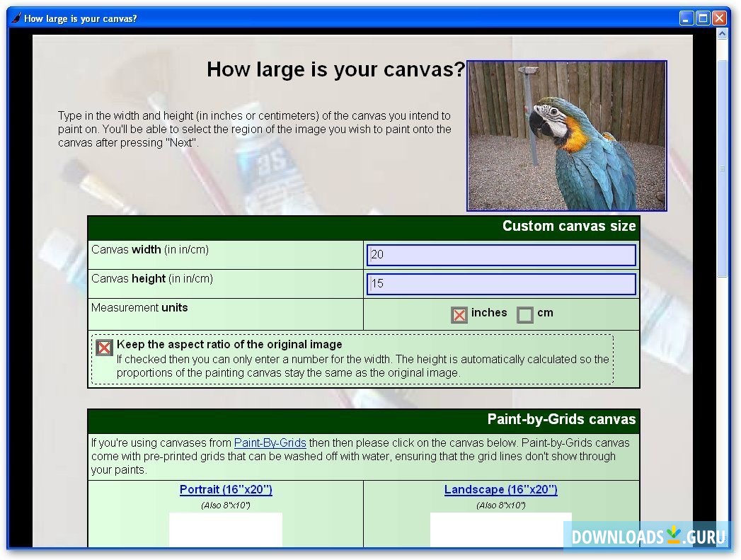
Task: Open the Paint-By-Grids hyperlink
Action: pos(270,442)
